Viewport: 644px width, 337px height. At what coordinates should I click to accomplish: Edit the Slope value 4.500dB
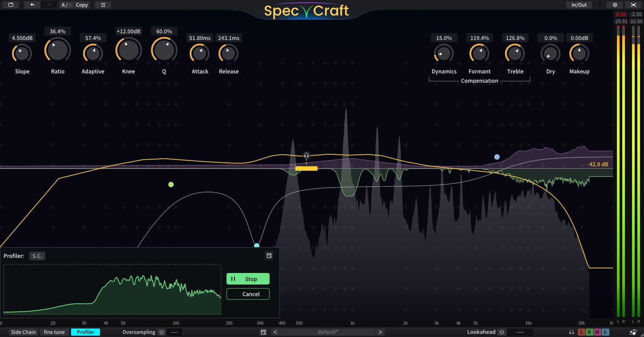pyautogui.click(x=22, y=38)
